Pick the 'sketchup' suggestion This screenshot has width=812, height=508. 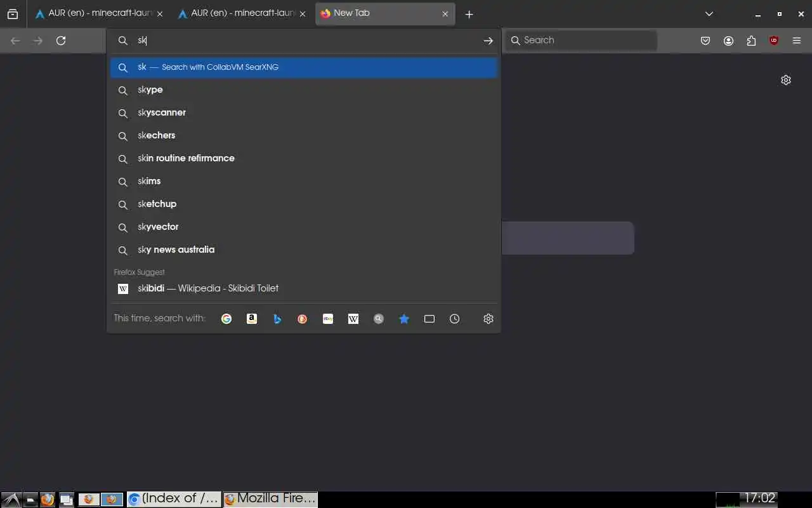303,204
